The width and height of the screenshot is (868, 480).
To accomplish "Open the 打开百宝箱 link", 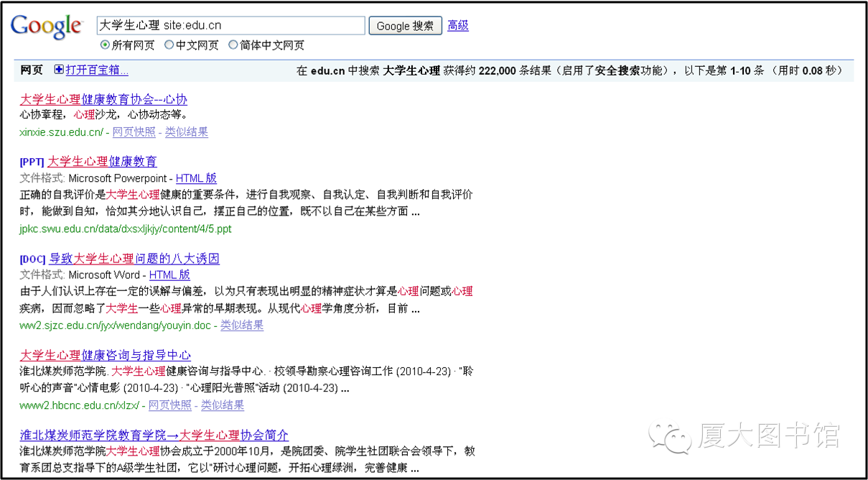I will pos(97,70).
